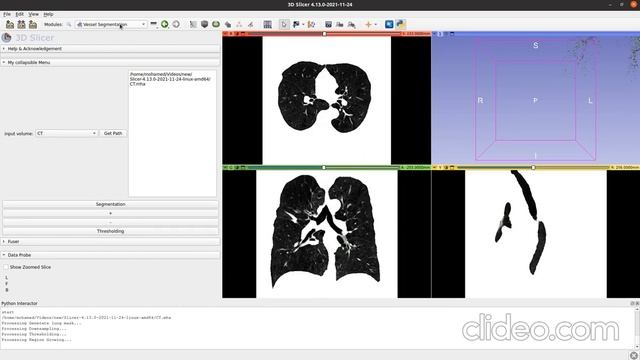Image resolution: width=640 pixels, height=360 pixels.
Task: Click the 'Processing Region Growing...' console line
Action: pos(36,340)
